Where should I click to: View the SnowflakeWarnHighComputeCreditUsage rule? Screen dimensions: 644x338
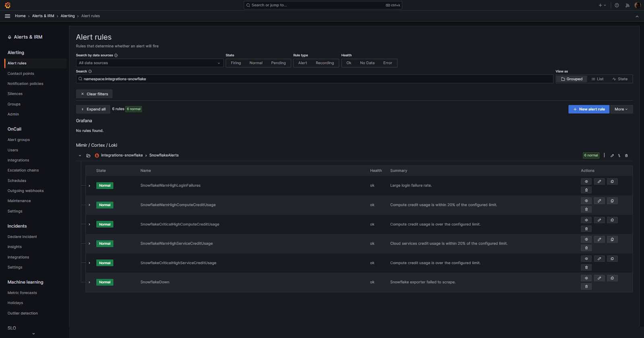coord(586,201)
